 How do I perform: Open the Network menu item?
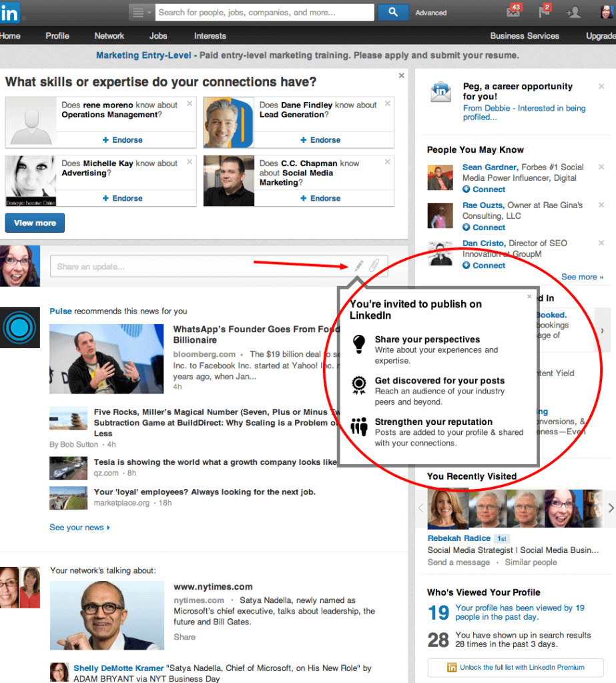(109, 36)
